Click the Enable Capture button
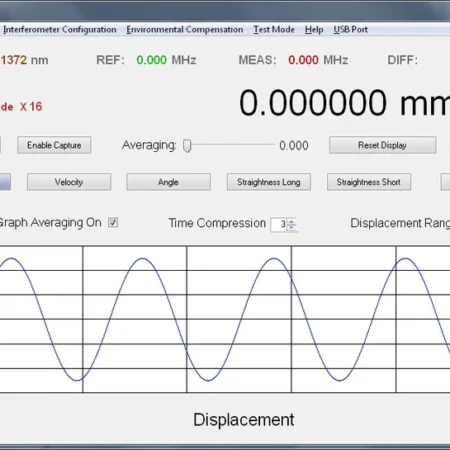 [54, 145]
